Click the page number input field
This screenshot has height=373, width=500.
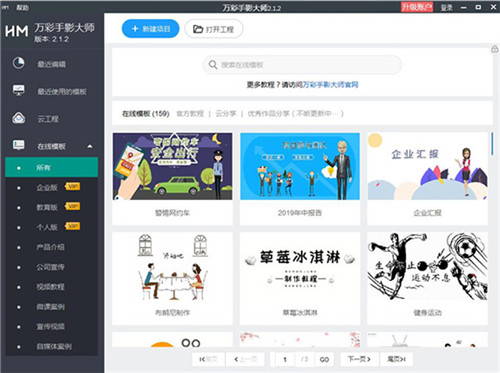(285, 359)
